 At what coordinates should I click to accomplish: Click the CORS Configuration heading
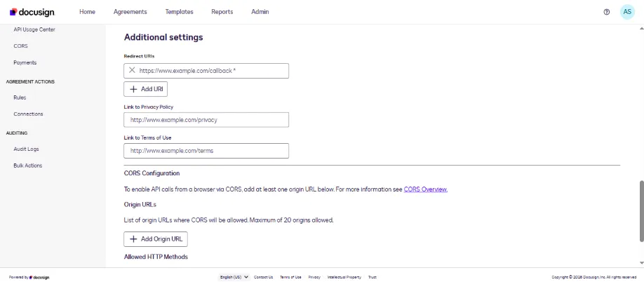pyautogui.click(x=152, y=173)
